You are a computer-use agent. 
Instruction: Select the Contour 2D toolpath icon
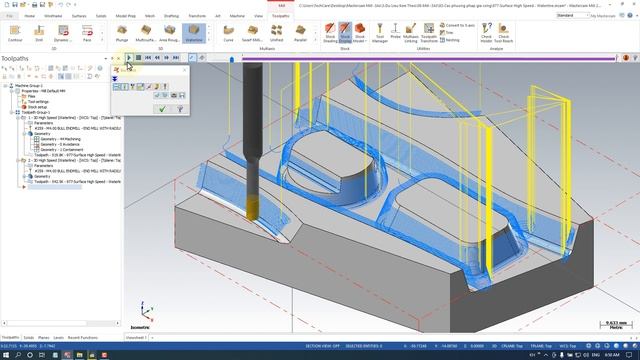pos(15,33)
